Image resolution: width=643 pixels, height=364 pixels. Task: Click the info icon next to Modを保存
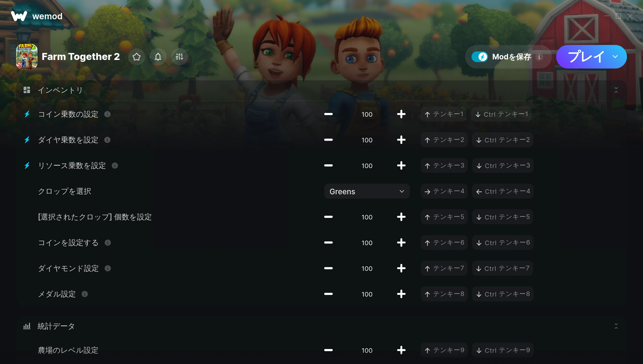(539, 57)
